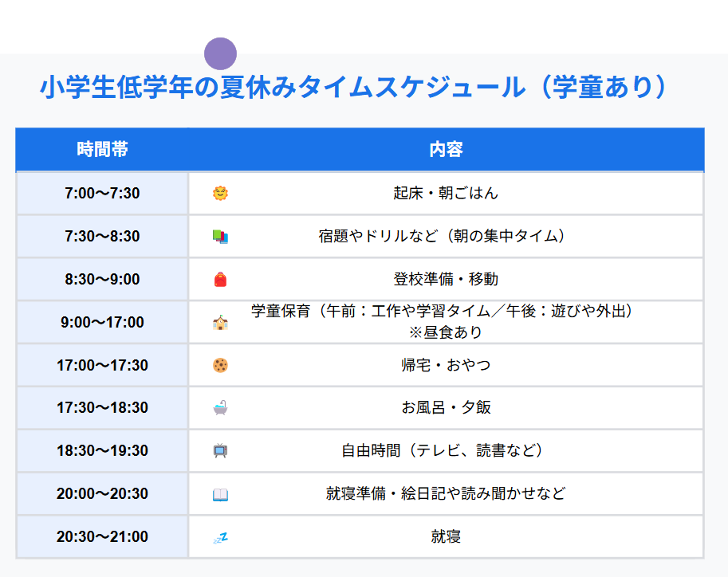
Task: Click the purple circle above the title
Action: pos(220,54)
